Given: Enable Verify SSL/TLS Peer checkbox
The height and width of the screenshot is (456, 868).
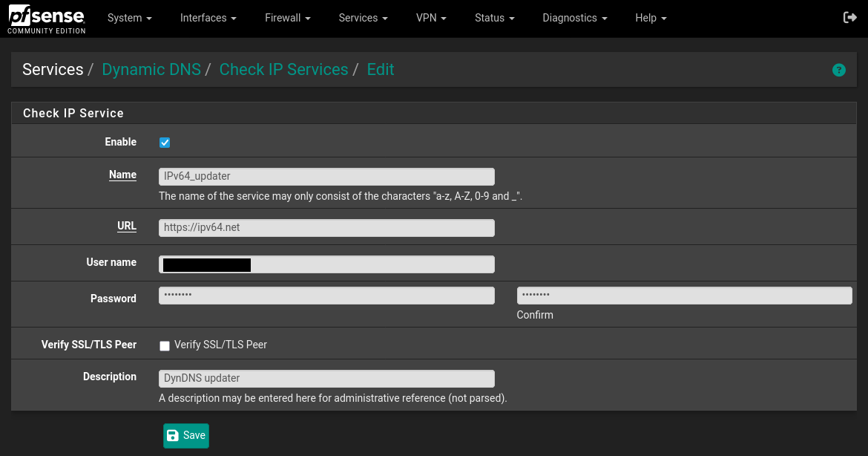Looking at the screenshot, I should (x=165, y=345).
